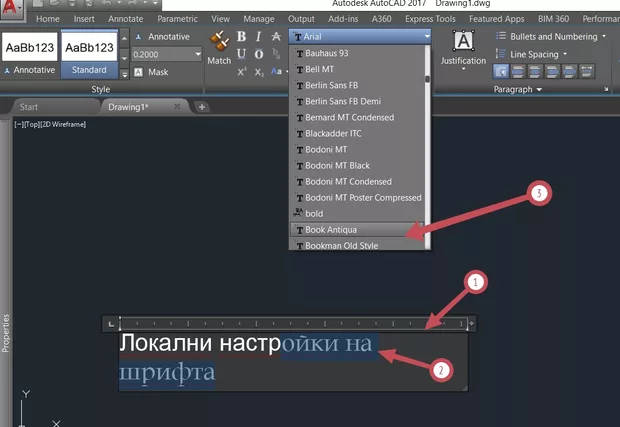This screenshot has height=427, width=620.
Task: Open the Change Case Aa menu
Action: [278, 71]
